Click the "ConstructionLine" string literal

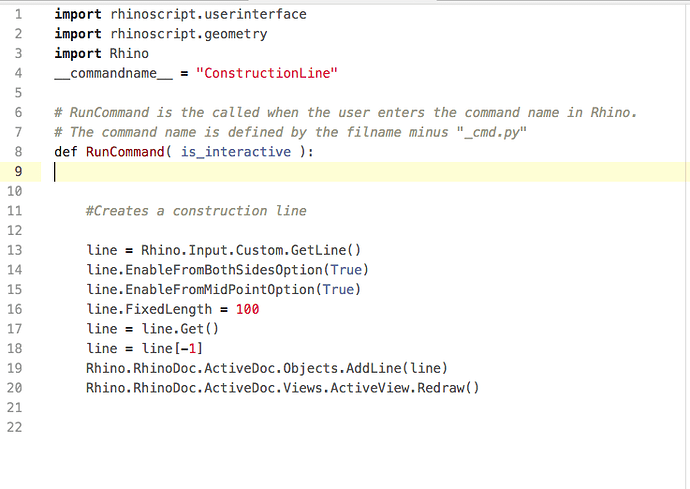pos(267,73)
